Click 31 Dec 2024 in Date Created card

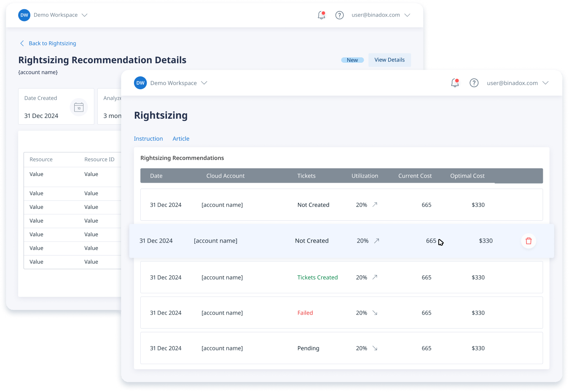pyautogui.click(x=41, y=116)
